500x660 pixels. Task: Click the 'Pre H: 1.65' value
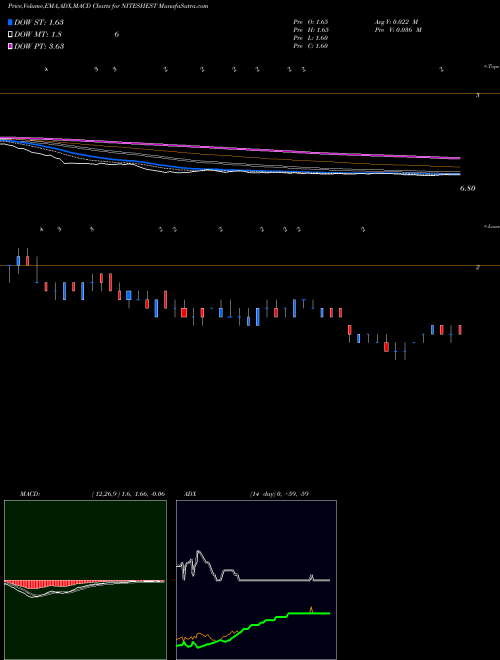pyautogui.click(x=311, y=30)
